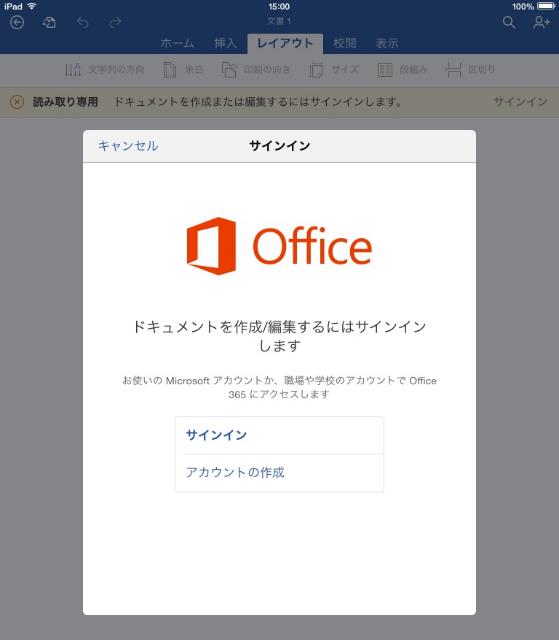Tap the battery indicator in status bar

pyautogui.click(x=546, y=6)
